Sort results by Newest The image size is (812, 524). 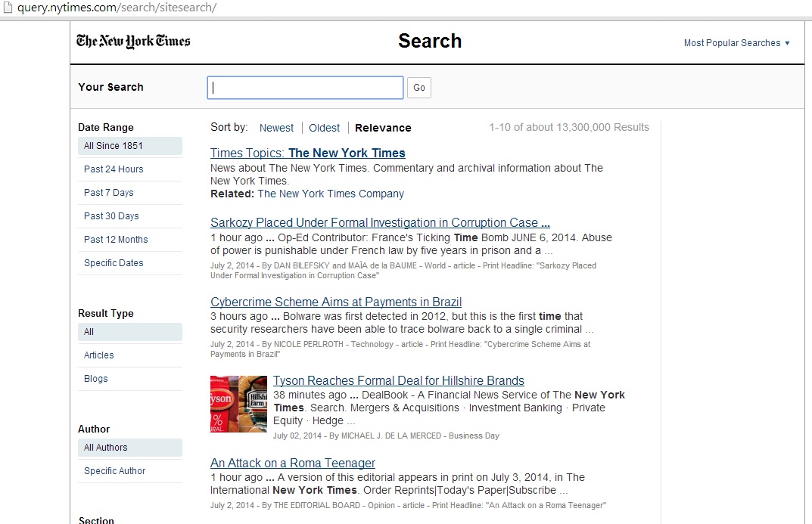tap(276, 128)
